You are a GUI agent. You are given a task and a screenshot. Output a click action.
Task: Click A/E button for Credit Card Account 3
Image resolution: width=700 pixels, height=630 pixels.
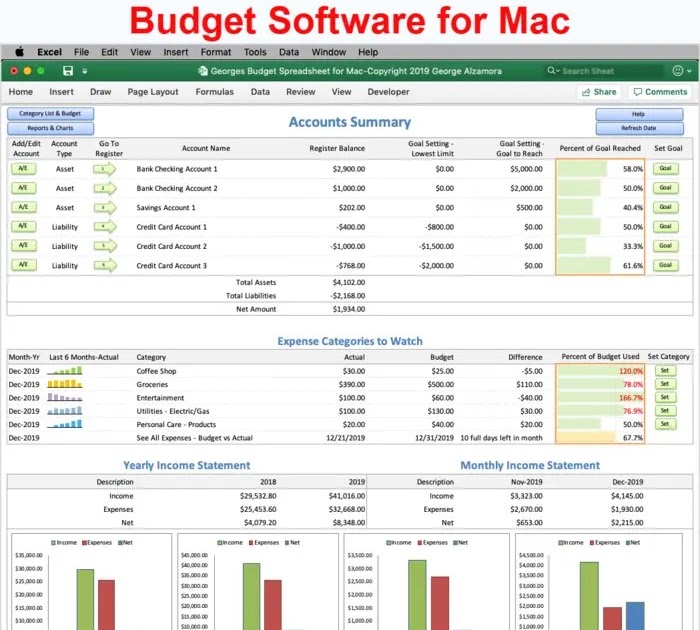pos(24,265)
